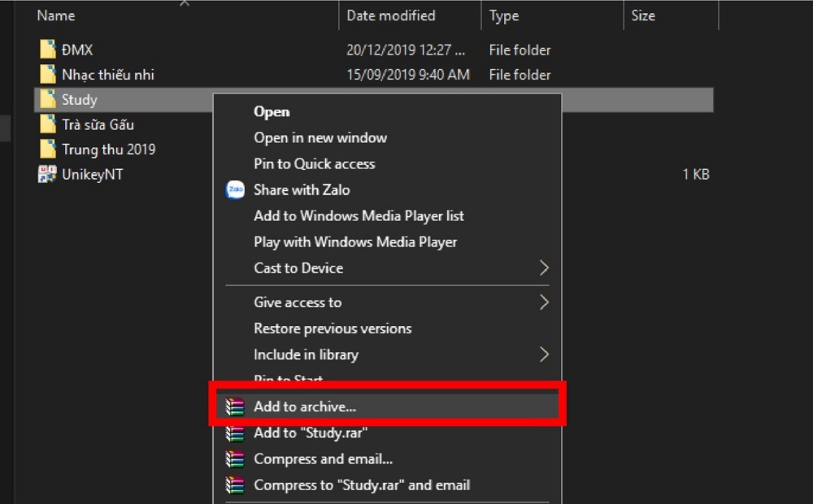The height and width of the screenshot is (504, 813).
Task: Select the UnikeyNT application icon
Action: coord(48,175)
